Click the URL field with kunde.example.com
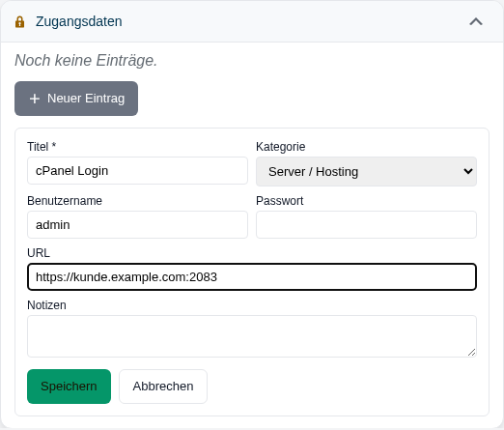The width and height of the screenshot is (504, 430). pos(252,277)
